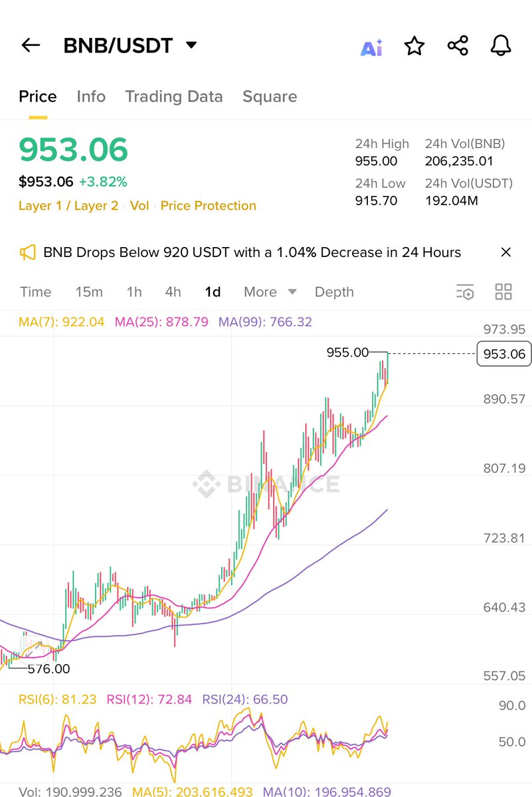This screenshot has height=797, width=532.
Task: Add BNB/USDT to favorites with the star
Action: coord(414,46)
